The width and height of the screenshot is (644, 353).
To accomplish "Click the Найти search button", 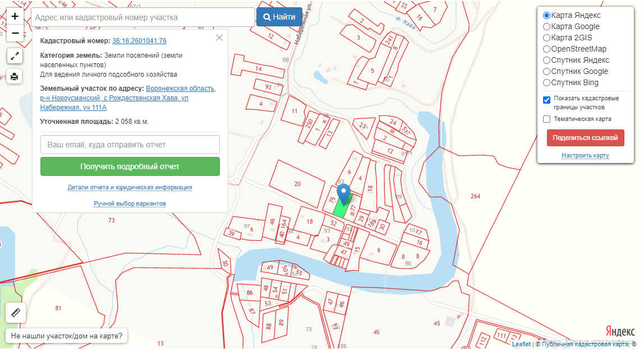I will click(x=279, y=17).
